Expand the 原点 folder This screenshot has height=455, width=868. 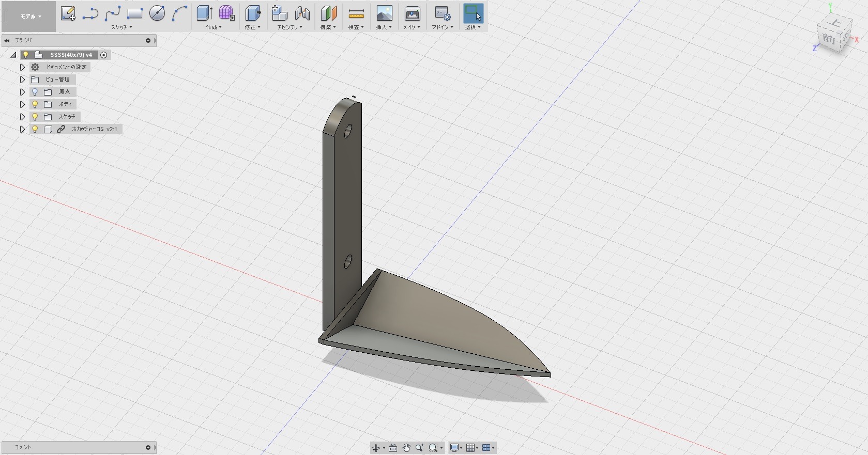[x=22, y=92]
